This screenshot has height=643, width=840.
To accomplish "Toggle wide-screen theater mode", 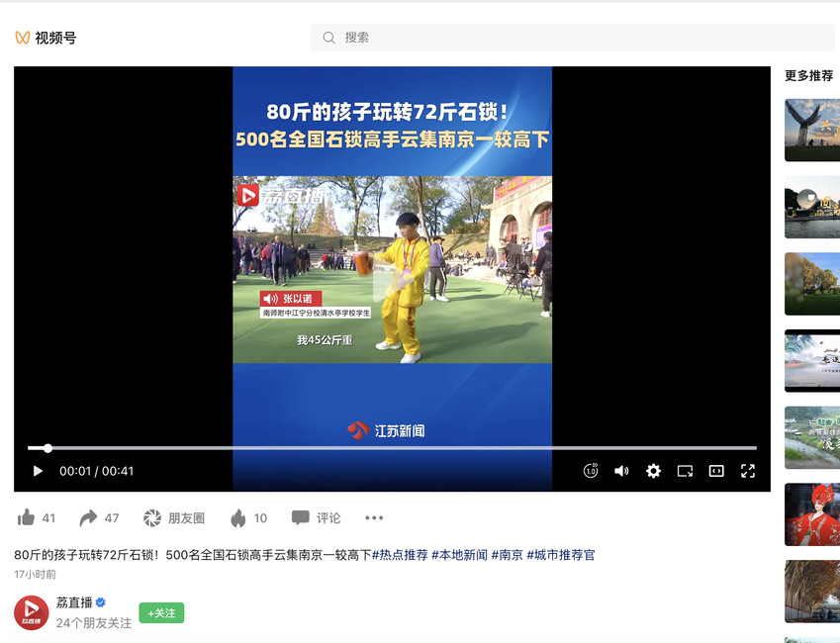I will pyautogui.click(x=716, y=471).
